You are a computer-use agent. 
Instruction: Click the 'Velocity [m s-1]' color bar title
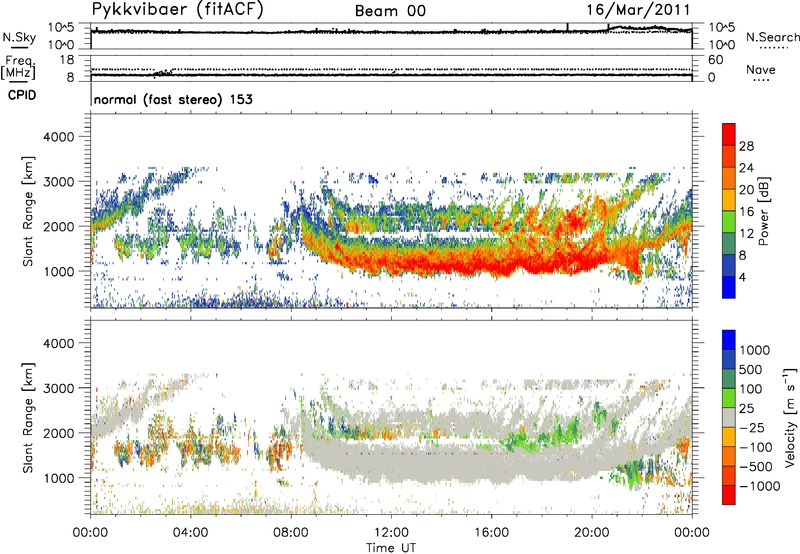pyautogui.click(x=789, y=417)
